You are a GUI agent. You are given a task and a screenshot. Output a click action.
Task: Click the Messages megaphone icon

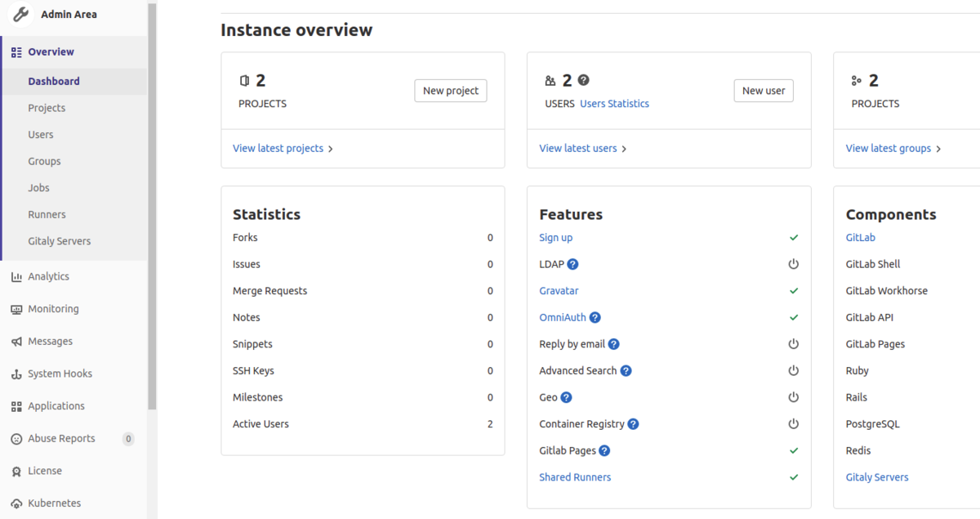16,342
